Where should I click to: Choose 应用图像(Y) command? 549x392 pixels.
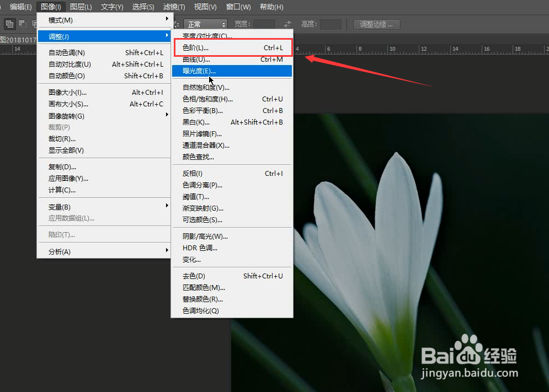(104, 179)
